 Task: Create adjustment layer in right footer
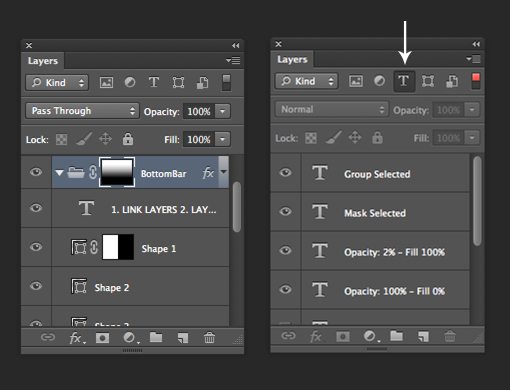pos(371,336)
